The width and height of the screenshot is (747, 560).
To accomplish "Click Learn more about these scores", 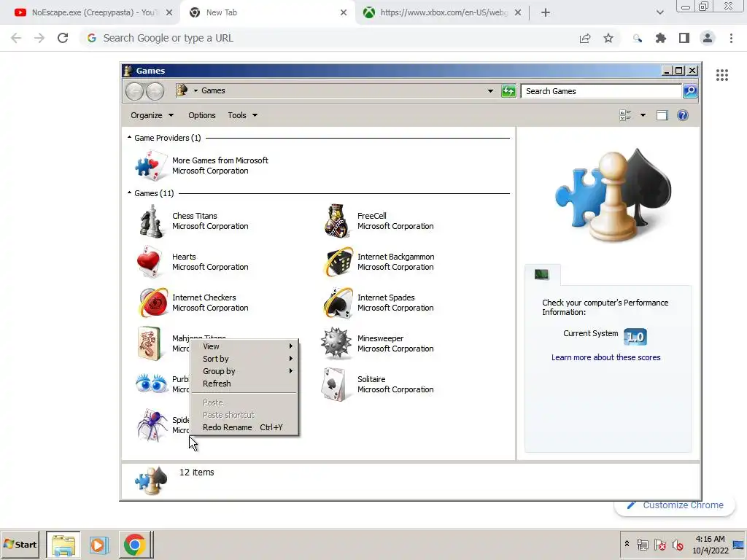I will pos(606,357).
